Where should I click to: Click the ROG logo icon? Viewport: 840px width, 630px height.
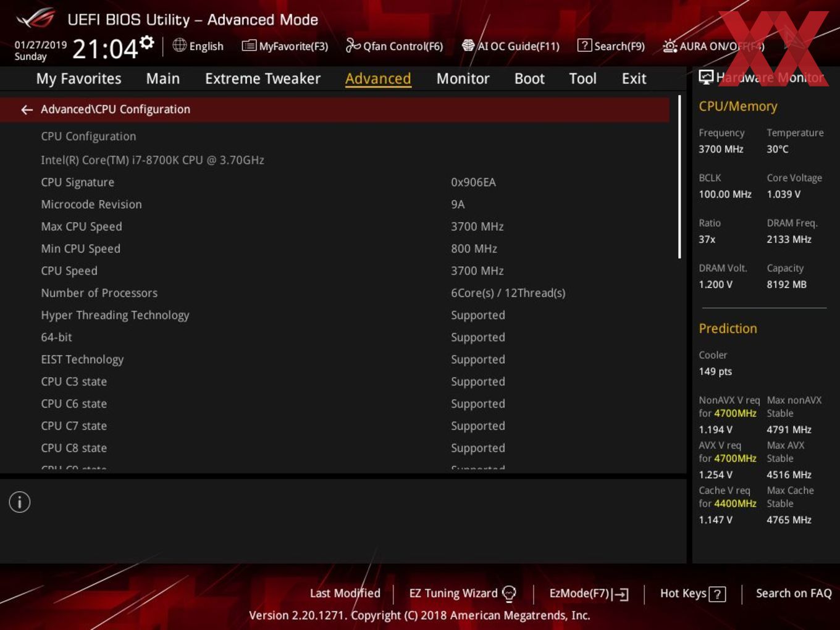(x=35, y=19)
